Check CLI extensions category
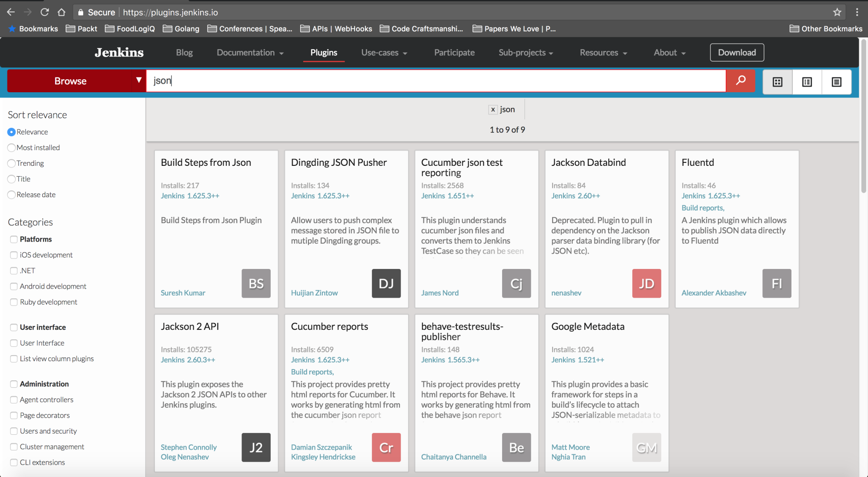This screenshot has height=477, width=868. coord(14,462)
